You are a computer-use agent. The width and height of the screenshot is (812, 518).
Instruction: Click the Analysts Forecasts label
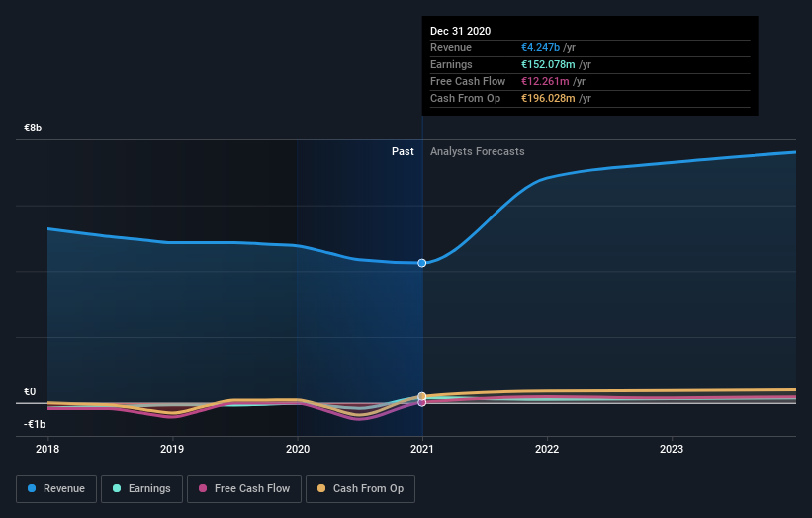click(x=477, y=151)
